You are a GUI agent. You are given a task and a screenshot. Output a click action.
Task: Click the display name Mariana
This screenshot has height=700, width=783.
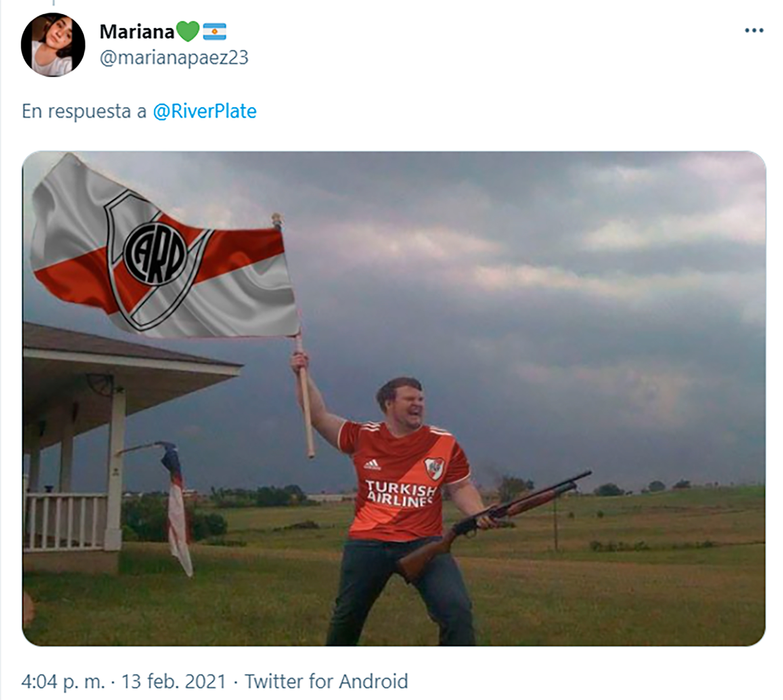137,32
